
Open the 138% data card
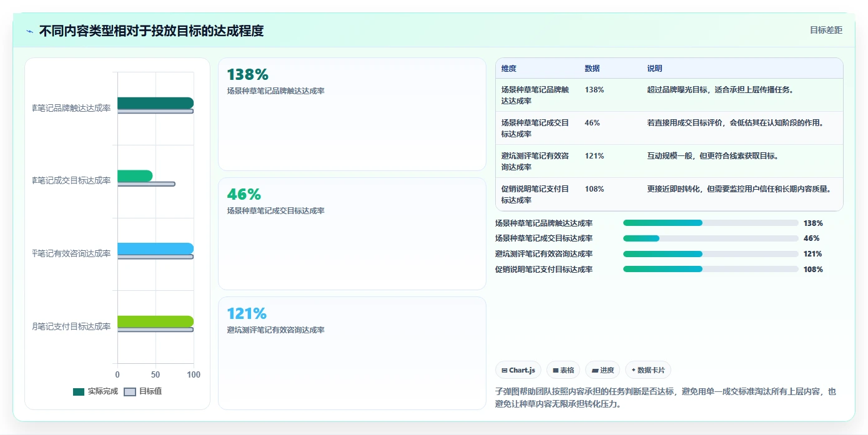pyautogui.click(x=352, y=114)
